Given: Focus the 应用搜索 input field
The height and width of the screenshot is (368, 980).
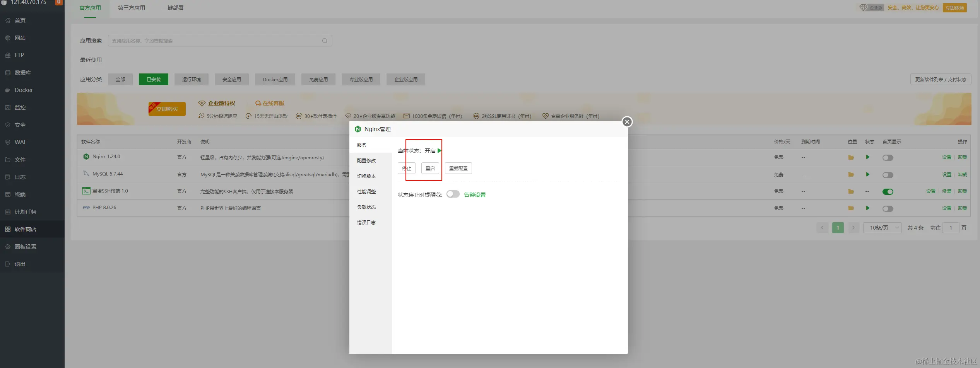Looking at the screenshot, I should (x=220, y=41).
